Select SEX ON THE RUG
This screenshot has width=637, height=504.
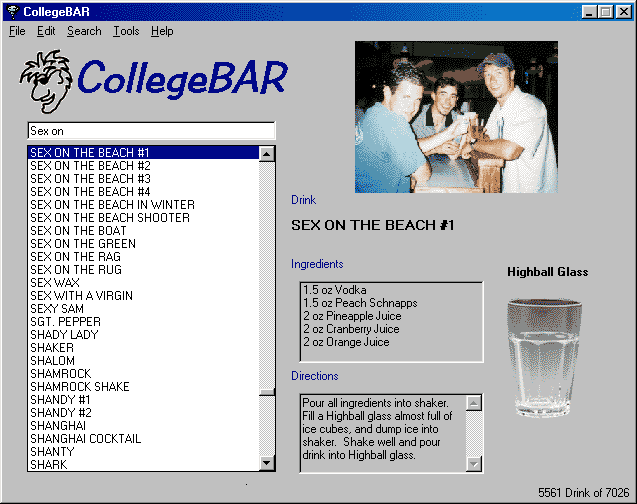(x=143, y=270)
